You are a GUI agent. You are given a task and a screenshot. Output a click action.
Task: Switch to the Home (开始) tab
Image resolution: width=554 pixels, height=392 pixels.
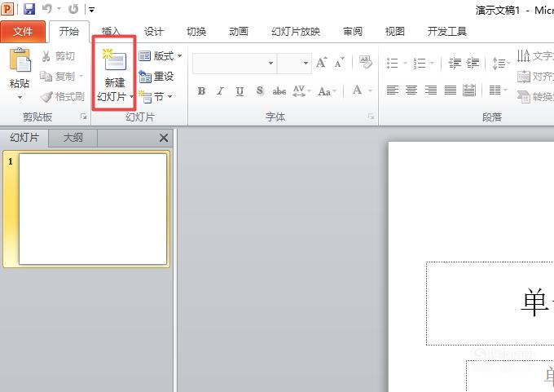(x=69, y=32)
